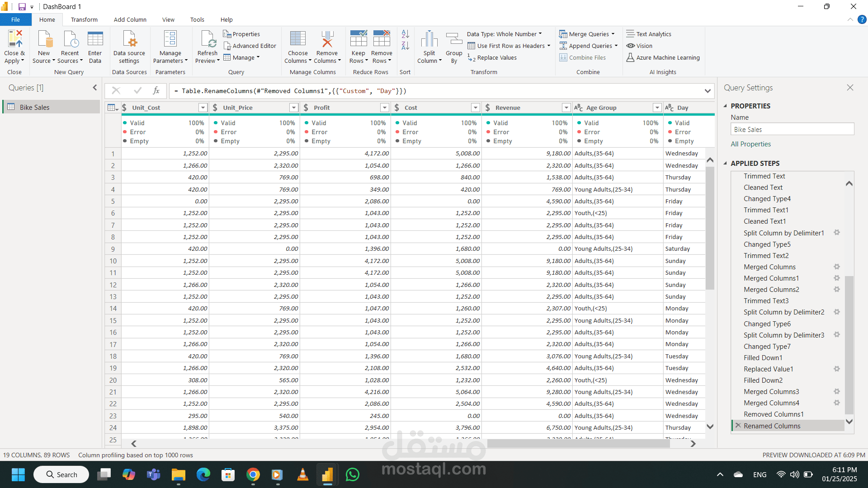Click Sort ascending icon
868x488 pixels.
pyautogui.click(x=405, y=34)
